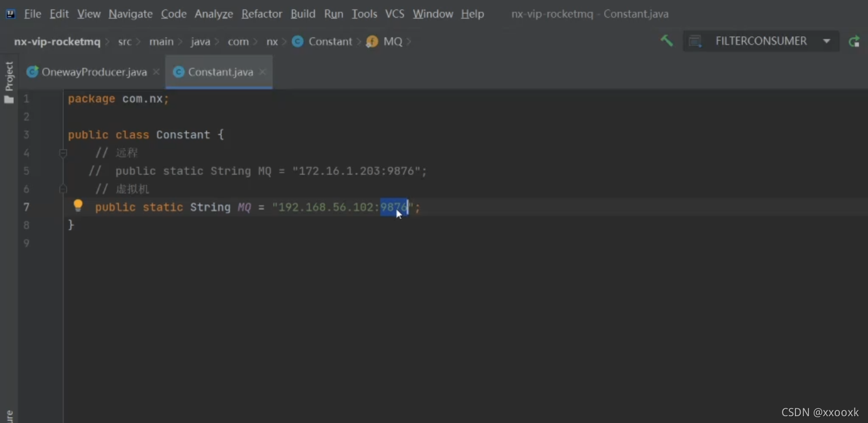Close the Constant.java tab
This screenshot has height=423, width=868.
(x=263, y=72)
